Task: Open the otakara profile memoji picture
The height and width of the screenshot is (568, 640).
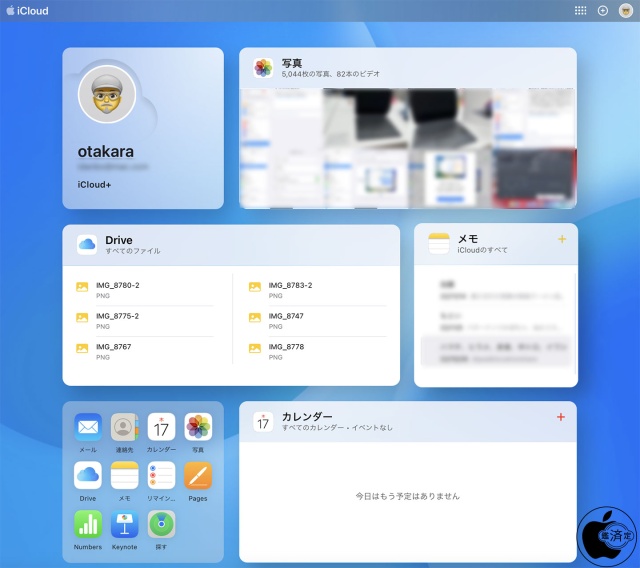Action: tap(107, 94)
